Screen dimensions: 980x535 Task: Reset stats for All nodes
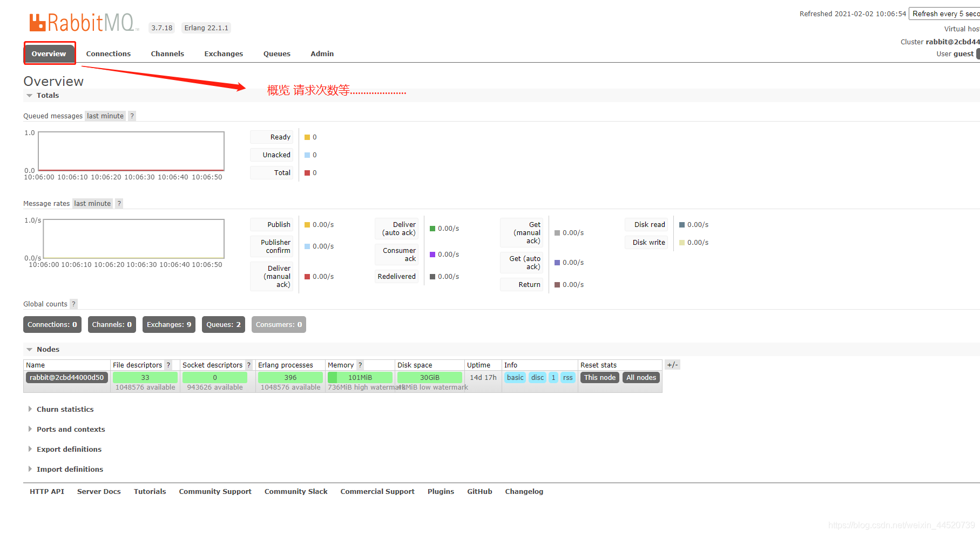(x=641, y=377)
